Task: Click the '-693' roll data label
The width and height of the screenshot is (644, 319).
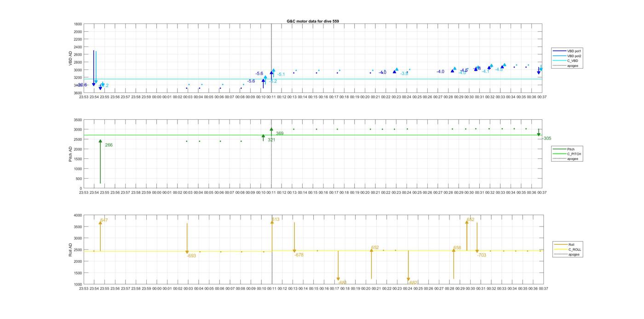Action: pos(192,255)
